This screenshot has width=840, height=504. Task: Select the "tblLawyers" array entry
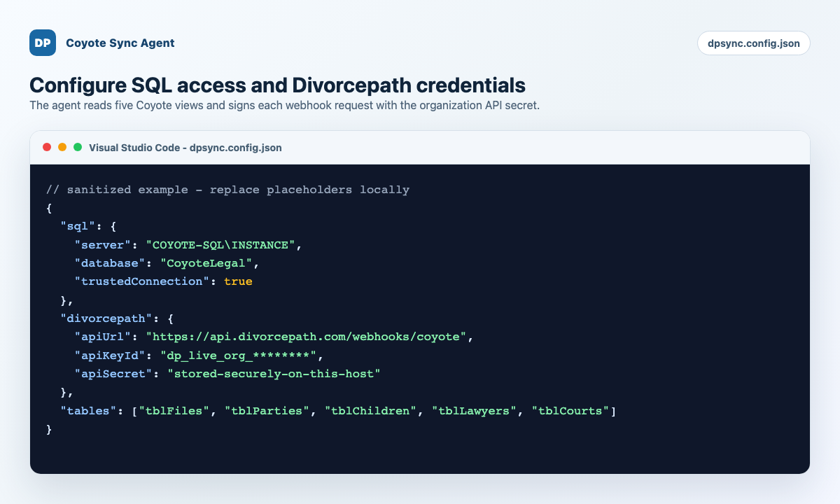(474, 411)
